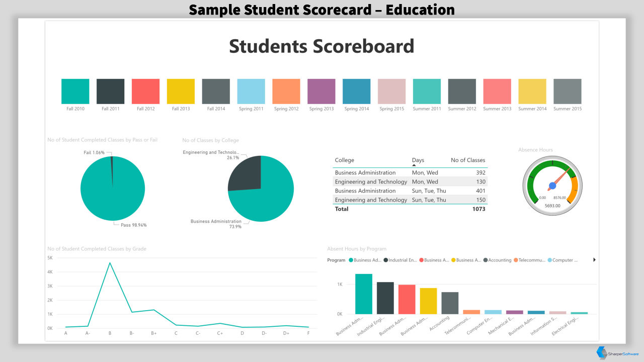
Task: Select the Fall 2012 color tile
Action: point(145,92)
